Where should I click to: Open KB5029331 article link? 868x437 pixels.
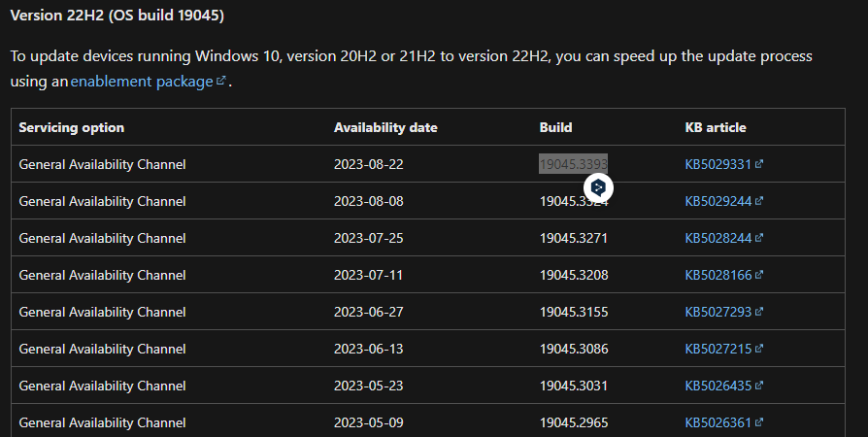point(718,164)
